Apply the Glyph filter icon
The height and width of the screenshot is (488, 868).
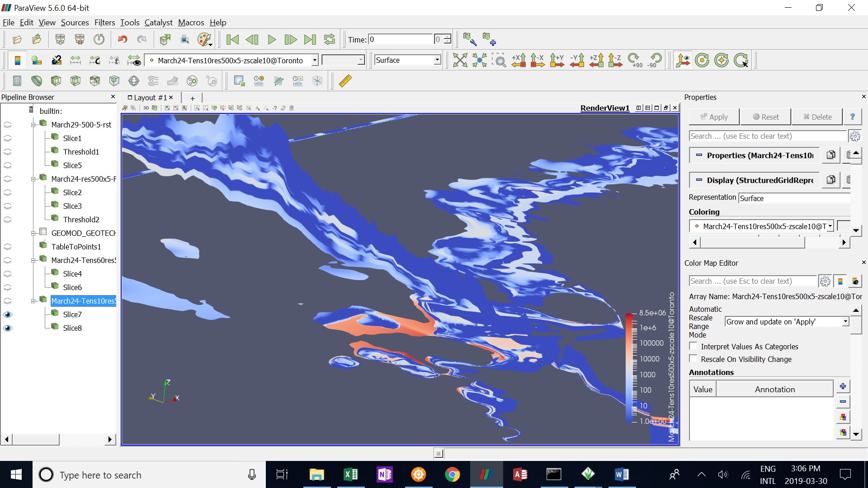tap(134, 81)
